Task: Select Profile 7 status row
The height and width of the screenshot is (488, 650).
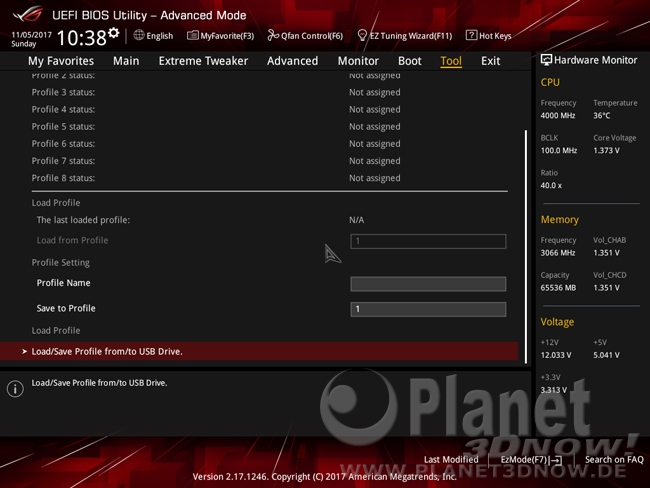Action: click(x=269, y=160)
